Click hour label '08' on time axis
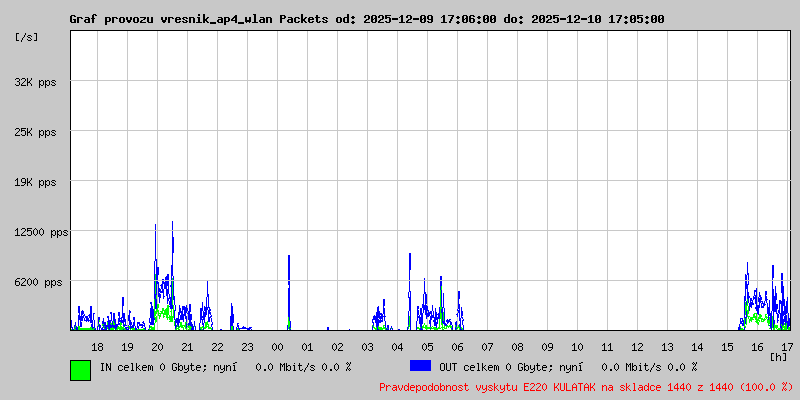 pyautogui.click(x=517, y=347)
